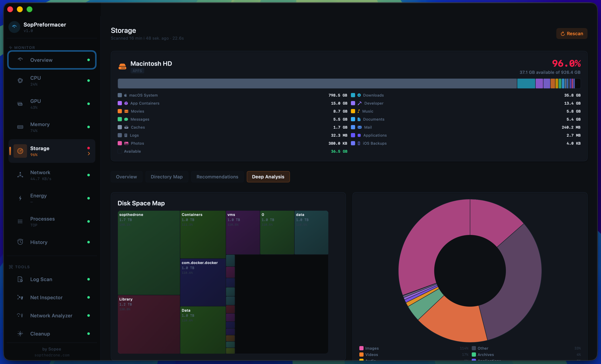The height and width of the screenshot is (364, 601).
Task: Visit the sopthedrone.com link
Action: click(x=52, y=355)
